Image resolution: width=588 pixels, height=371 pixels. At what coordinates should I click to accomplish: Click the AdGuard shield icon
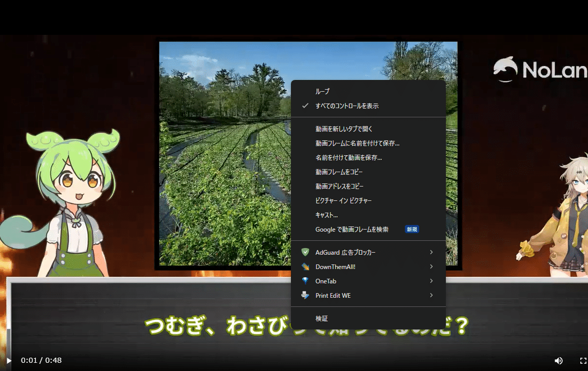(x=305, y=252)
